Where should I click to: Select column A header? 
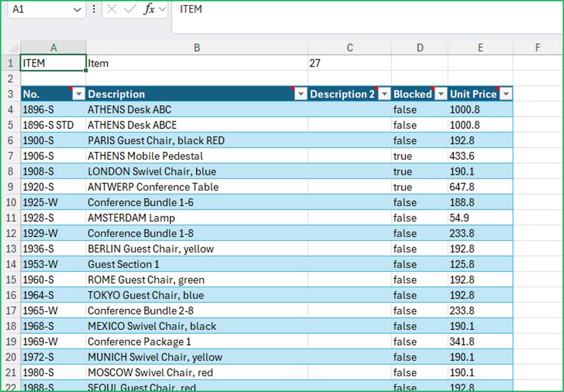(x=53, y=48)
